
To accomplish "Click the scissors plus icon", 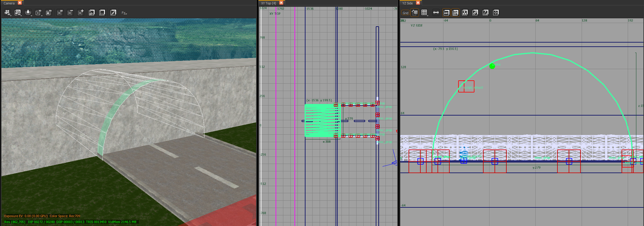I will pyautogui.click(x=81, y=13).
